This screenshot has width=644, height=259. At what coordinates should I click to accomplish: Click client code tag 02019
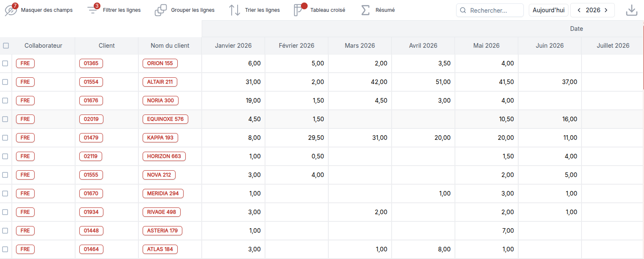click(x=91, y=119)
